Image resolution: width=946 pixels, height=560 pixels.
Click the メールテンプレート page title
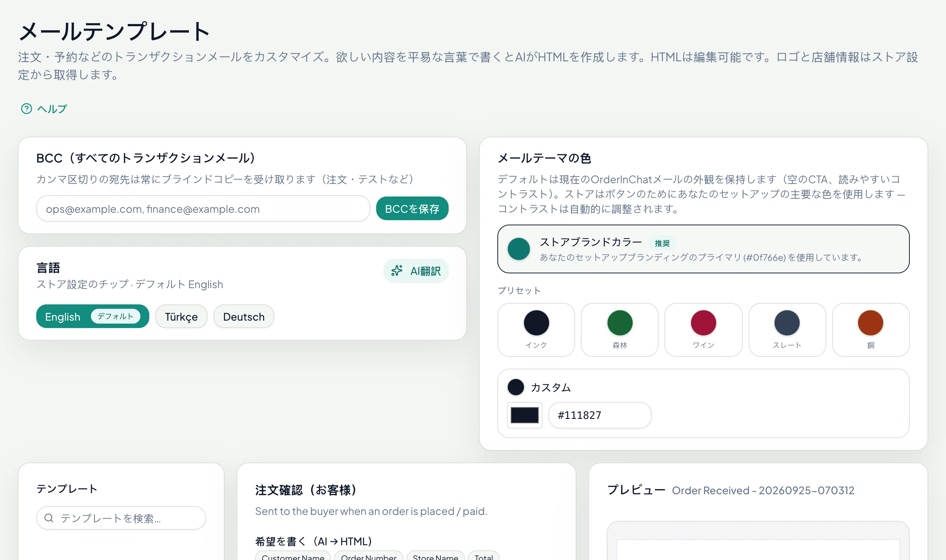point(115,31)
